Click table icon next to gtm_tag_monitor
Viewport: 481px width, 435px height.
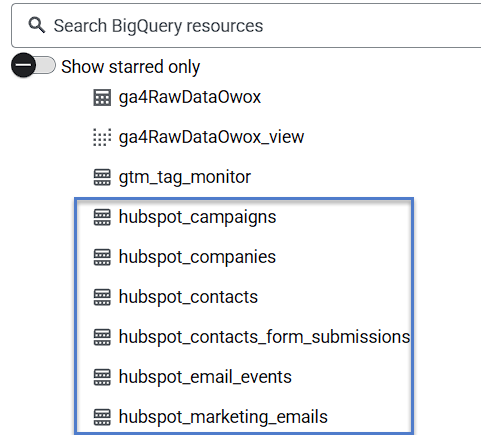pyautogui.click(x=102, y=177)
